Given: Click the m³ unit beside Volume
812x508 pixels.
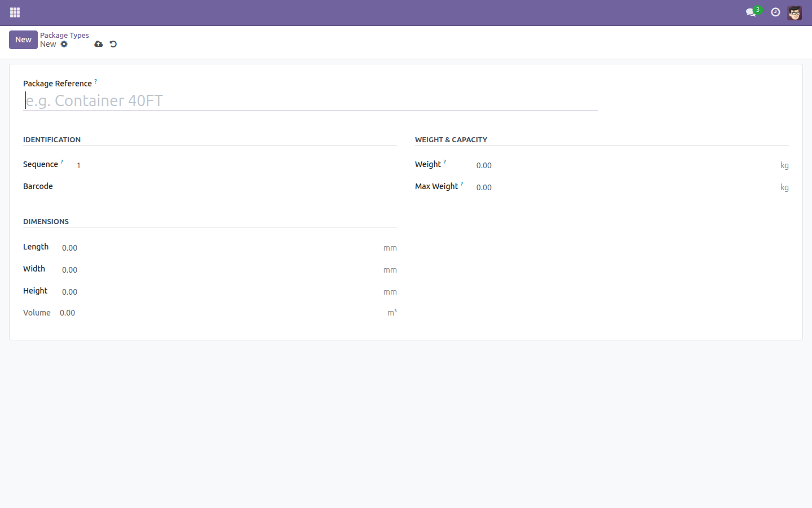Looking at the screenshot, I should pos(392,313).
